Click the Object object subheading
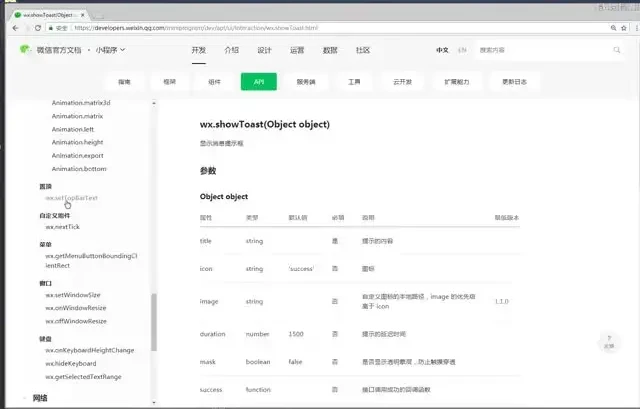Viewport: 640px width, 409px height. (x=224, y=196)
